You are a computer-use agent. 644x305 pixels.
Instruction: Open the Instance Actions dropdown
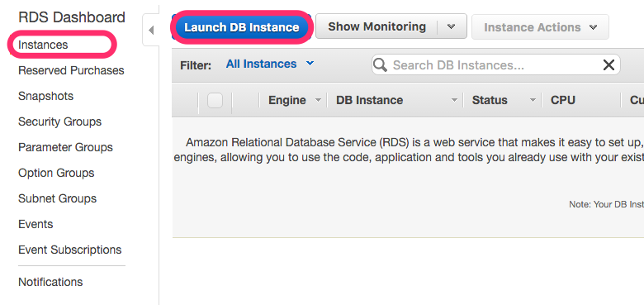point(540,27)
